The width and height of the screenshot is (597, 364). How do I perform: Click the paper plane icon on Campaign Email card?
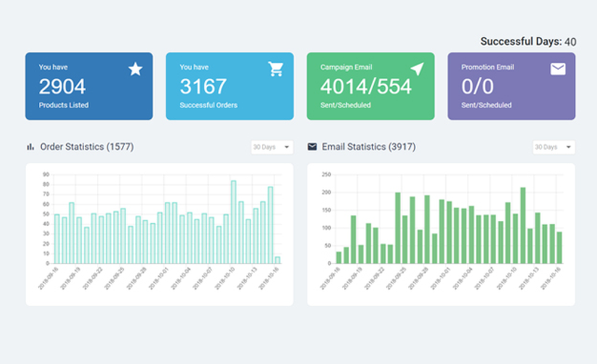point(417,69)
